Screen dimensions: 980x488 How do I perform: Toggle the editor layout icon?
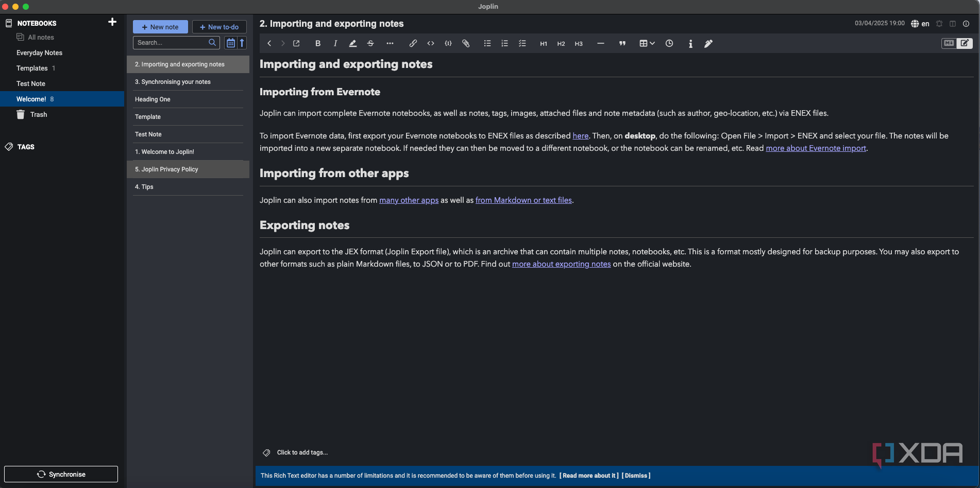pos(953,24)
